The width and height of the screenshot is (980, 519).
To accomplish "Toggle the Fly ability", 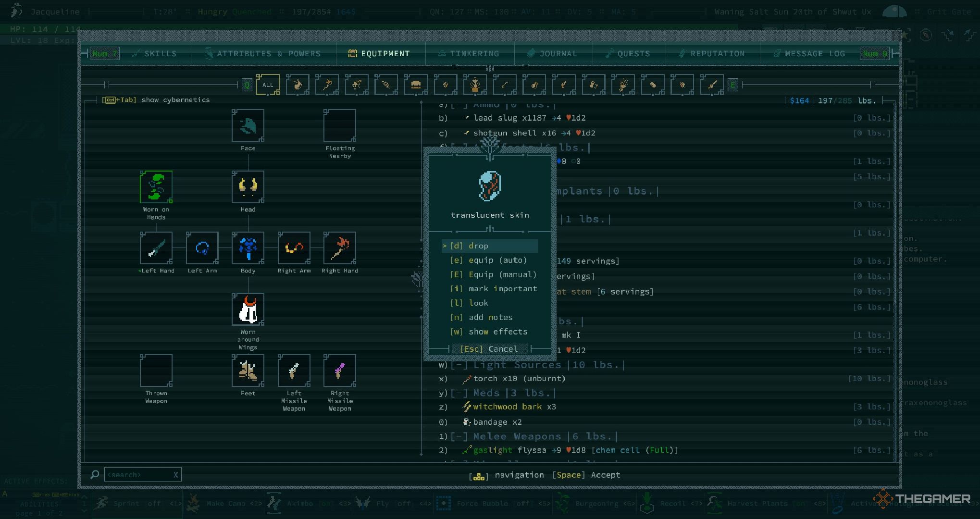I will (x=393, y=503).
